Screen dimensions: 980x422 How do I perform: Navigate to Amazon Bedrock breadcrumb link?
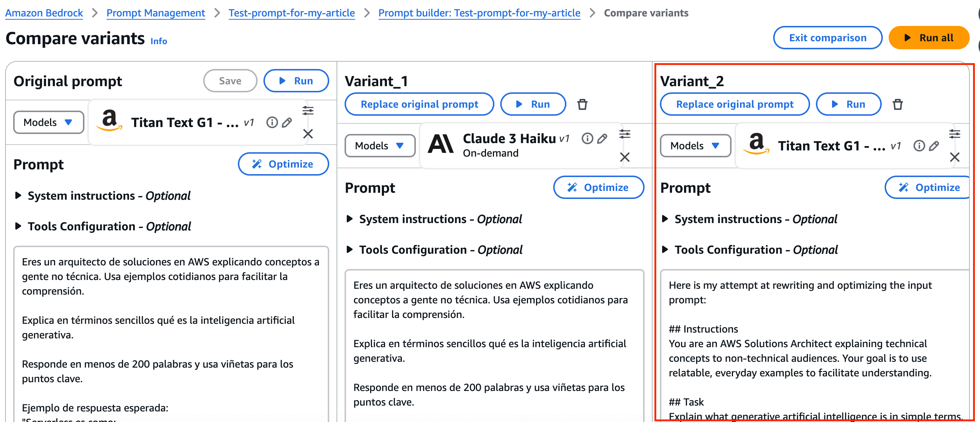(x=44, y=13)
